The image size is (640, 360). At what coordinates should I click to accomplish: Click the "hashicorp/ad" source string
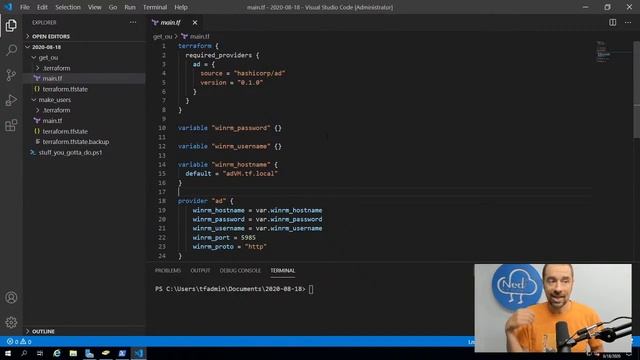(x=259, y=73)
